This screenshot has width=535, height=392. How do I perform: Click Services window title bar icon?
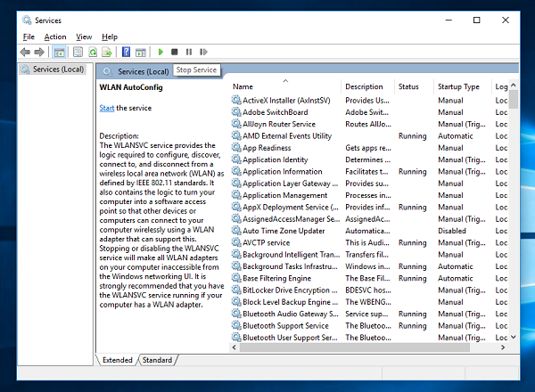pos(27,20)
